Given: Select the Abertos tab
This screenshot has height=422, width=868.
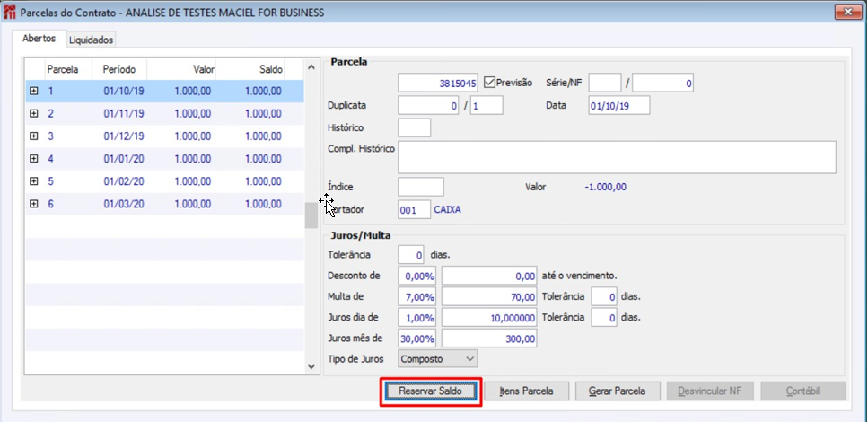Looking at the screenshot, I should [x=39, y=39].
